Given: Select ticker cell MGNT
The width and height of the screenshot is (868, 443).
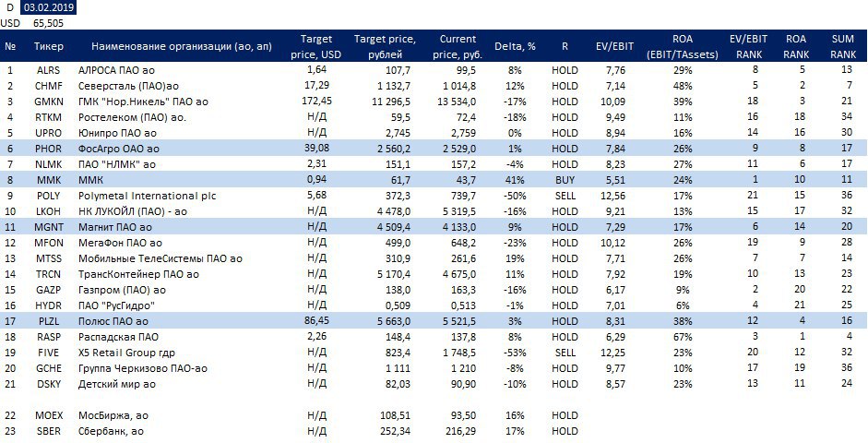Looking at the screenshot, I should tap(49, 228).
